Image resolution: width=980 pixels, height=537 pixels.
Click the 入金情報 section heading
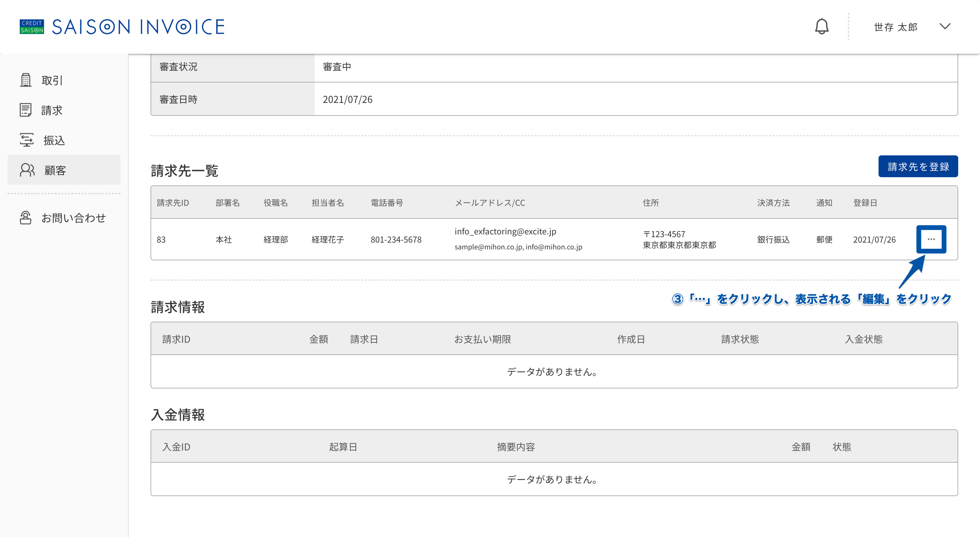178,414
